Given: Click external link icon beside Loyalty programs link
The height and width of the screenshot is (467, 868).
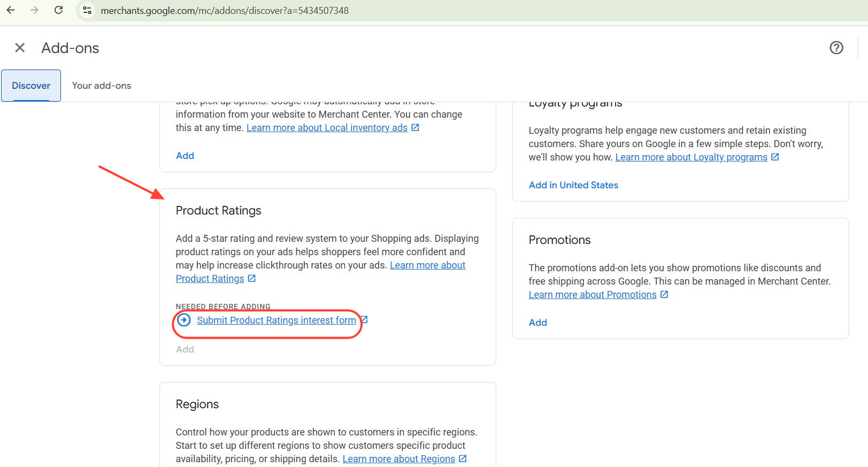Looking at the screenshot, I should click(775, 157).
